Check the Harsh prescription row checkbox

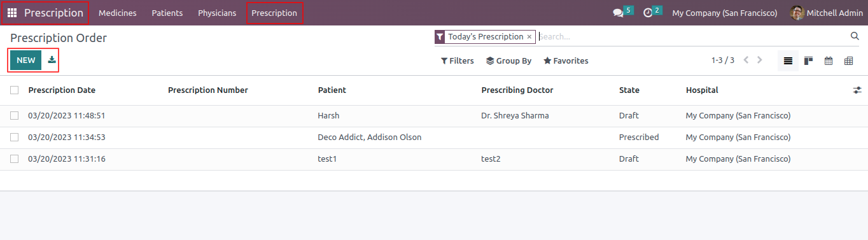pos(15,116)
